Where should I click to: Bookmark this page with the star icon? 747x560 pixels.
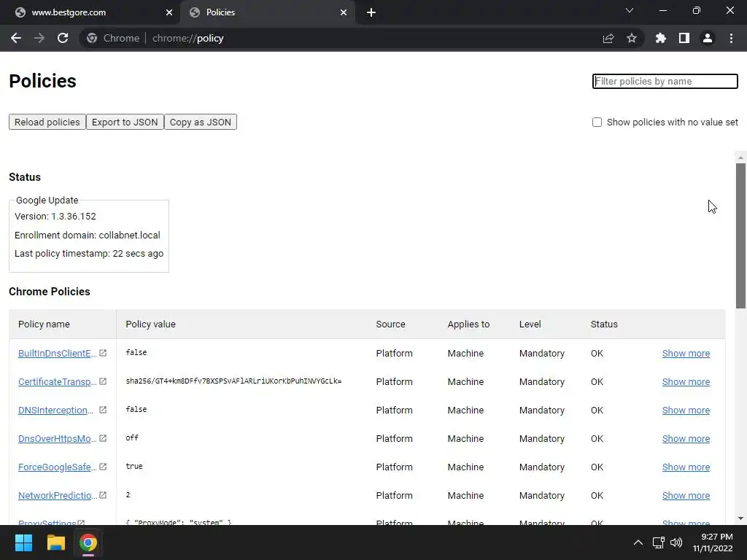pyautogui.click(x=632, y=38)
